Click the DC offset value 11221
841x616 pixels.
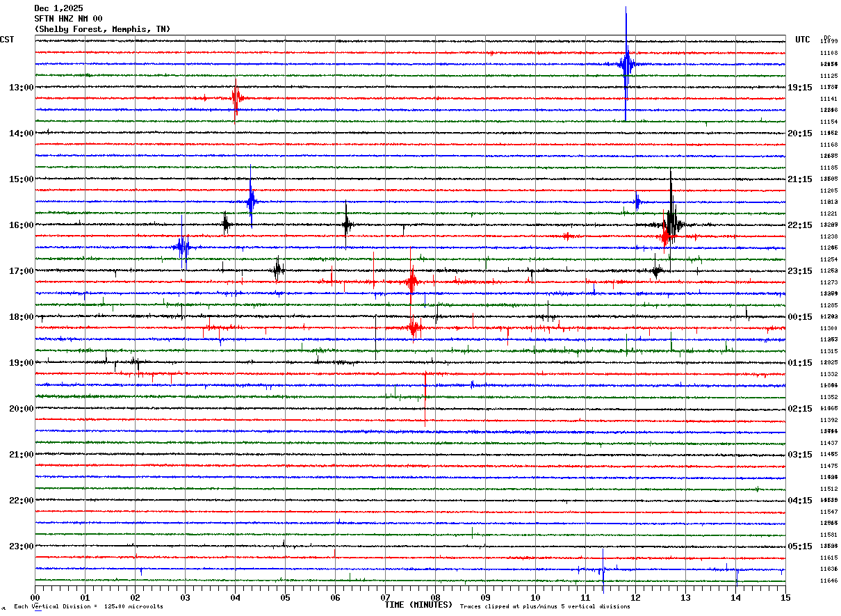(x=828, y=213)
